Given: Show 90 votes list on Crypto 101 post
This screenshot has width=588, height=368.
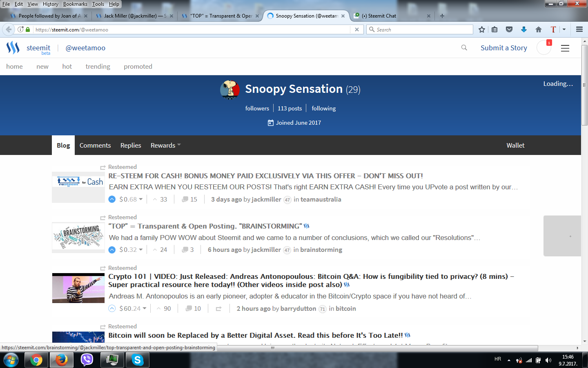Looking at the screenshot, I should 163,308.
